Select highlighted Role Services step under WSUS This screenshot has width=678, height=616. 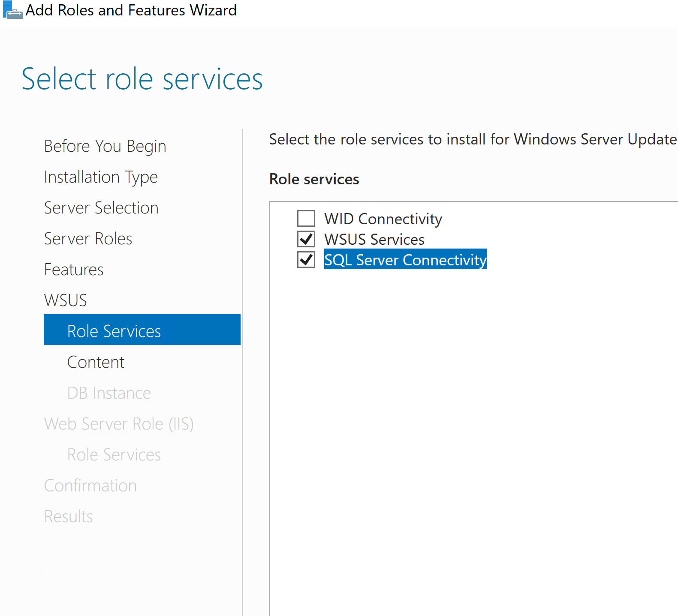[x=114, y=331]
